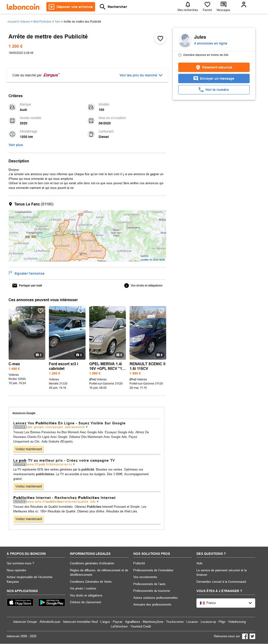Expand the ads.google.com ad URL arrow
Image resolution: width=268 pixels, height=644 pixels.
[87, 427]
